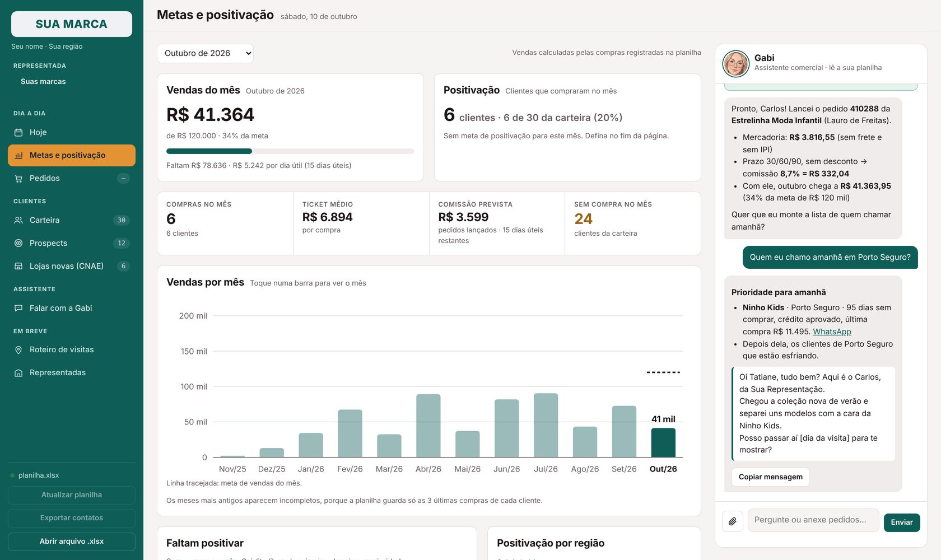Image resolution: width=941 pixels, height=560 pixels.
Task: Open Roteiro de visitas
Action: coord(72,350)
